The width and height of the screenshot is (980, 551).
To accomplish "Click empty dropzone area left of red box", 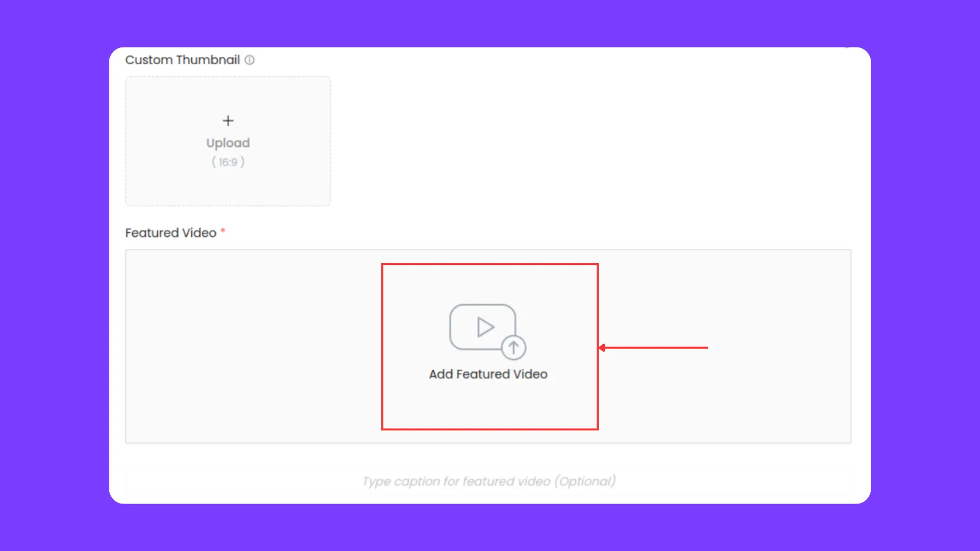I will click(x=254, y=346).
